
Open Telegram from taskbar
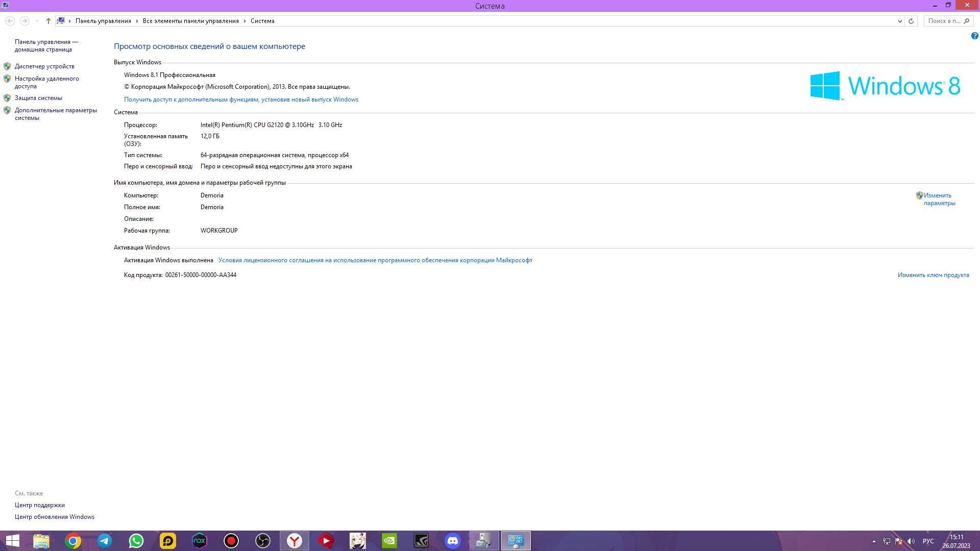click(x=105, y=541)
